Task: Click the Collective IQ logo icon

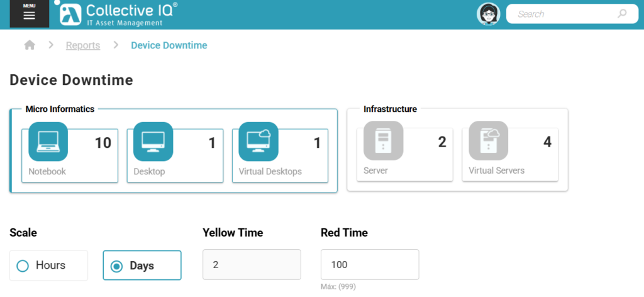Action: (x=70, y=14)
